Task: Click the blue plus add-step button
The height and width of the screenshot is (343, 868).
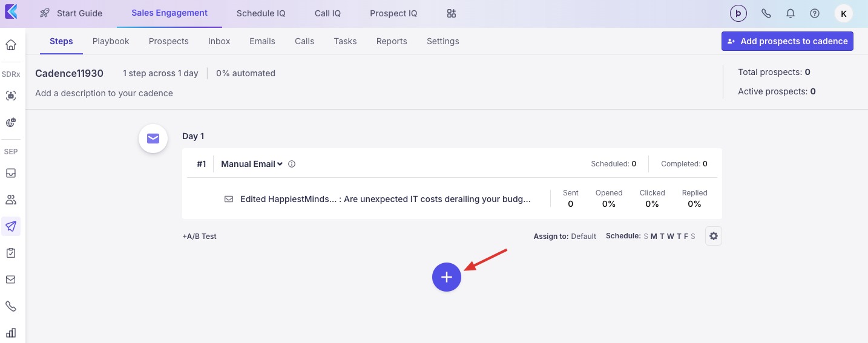Action: click(x=447, y=277)
